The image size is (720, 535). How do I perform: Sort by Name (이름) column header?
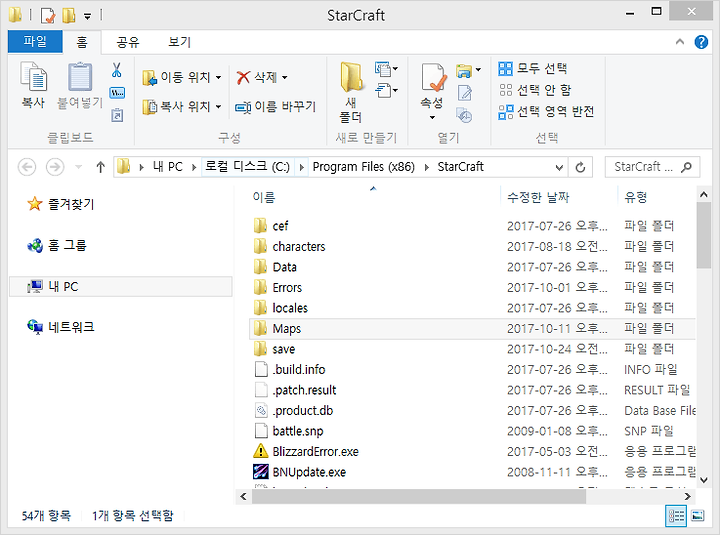pos(264,197)
